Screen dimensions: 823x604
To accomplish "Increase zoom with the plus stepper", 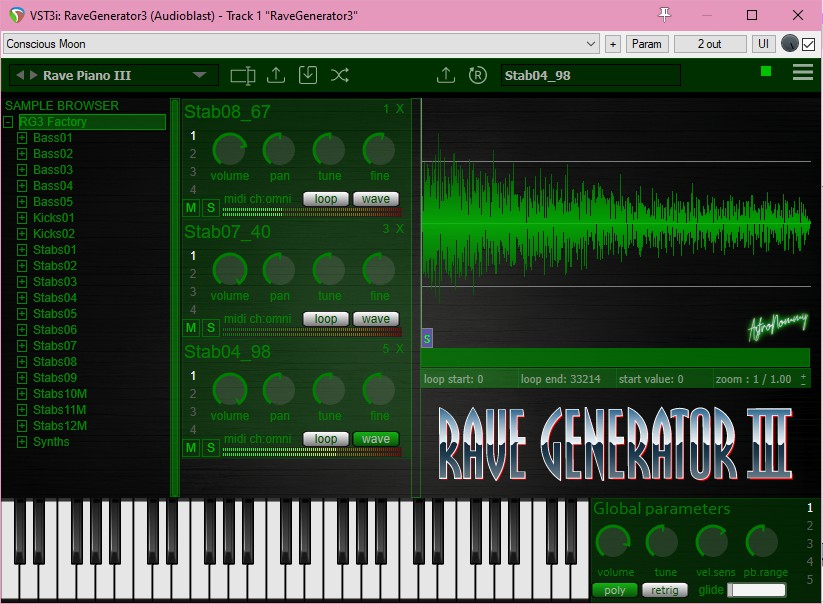I will (804, 375).
